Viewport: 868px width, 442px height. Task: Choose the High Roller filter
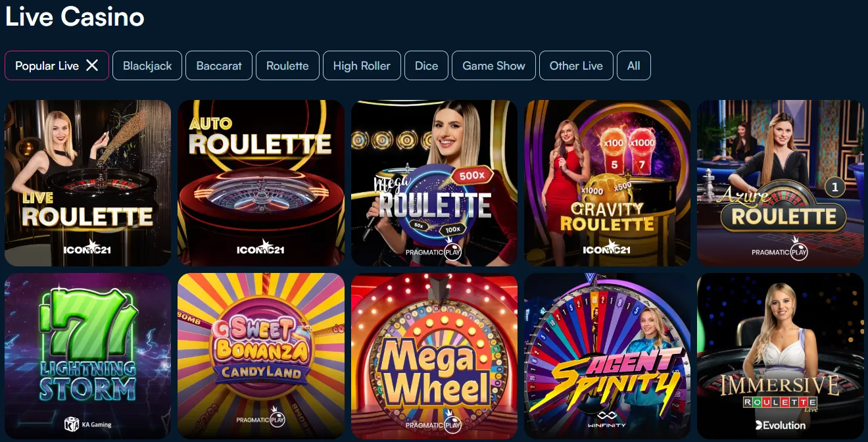pos(362,65)
